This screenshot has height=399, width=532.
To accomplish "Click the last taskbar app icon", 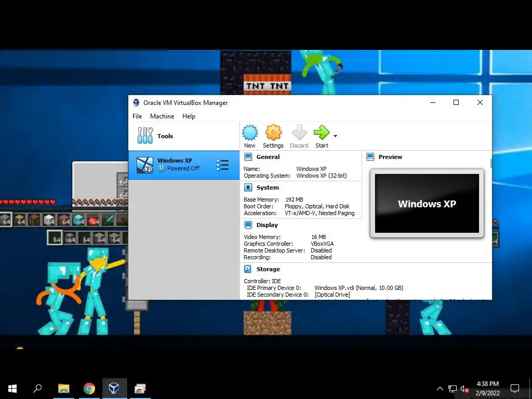I will (x=140, y=389).
